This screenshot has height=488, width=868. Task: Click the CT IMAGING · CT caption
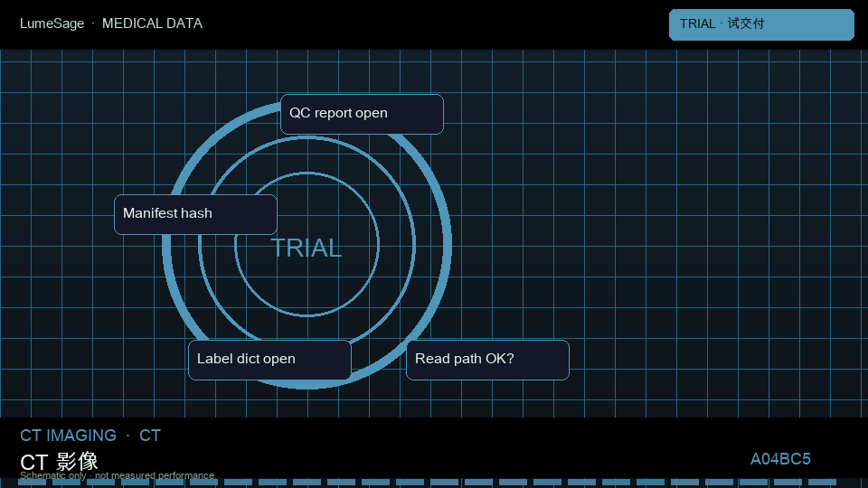click(90, 436)
